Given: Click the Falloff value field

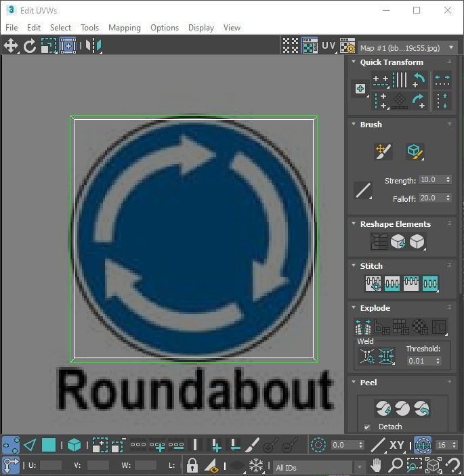Looking at the screenshot, I should (x=431, y=198).
